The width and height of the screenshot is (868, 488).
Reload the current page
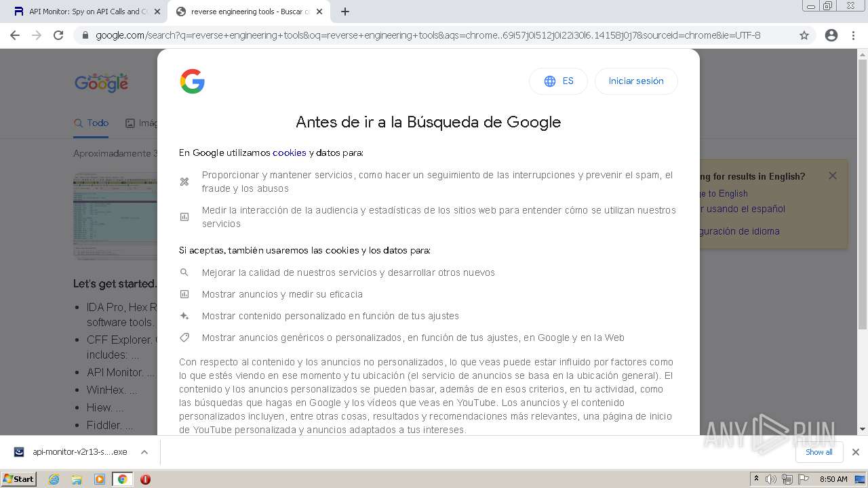(x=58, y=35)
